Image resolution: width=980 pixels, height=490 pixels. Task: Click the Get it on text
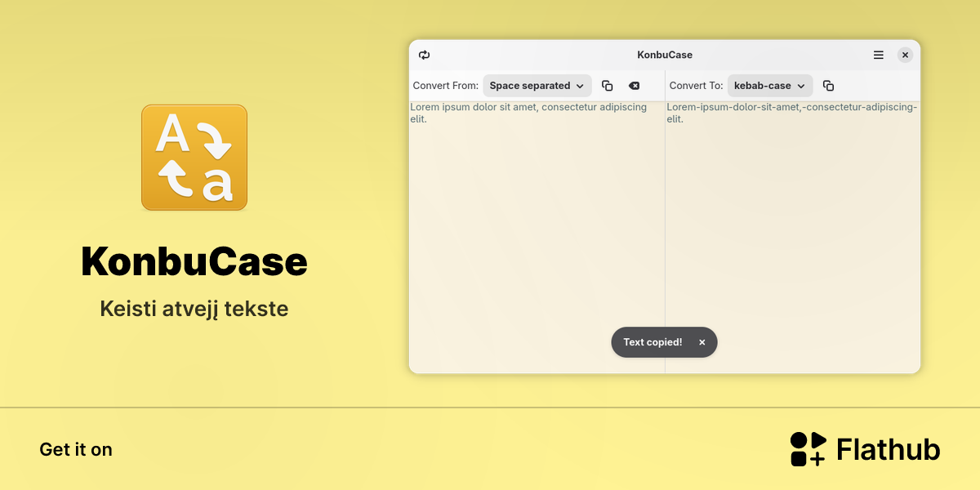[76, 450]
